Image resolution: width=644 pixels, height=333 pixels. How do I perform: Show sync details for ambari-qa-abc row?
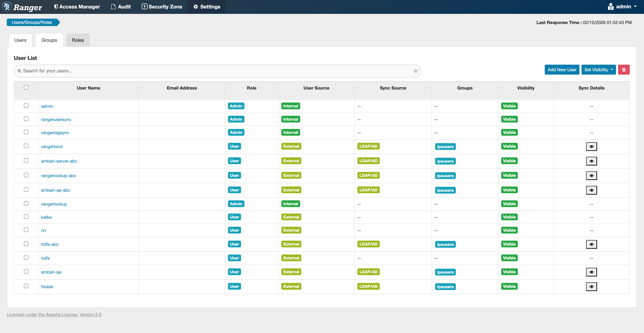pos(591,190)
